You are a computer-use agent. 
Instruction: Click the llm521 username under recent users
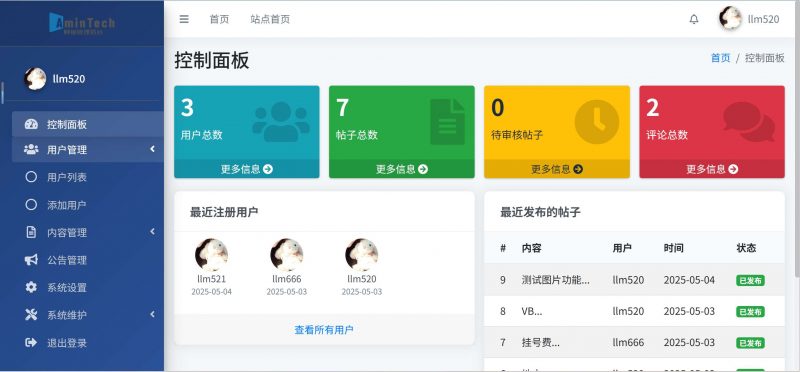[x=211, y=279]
